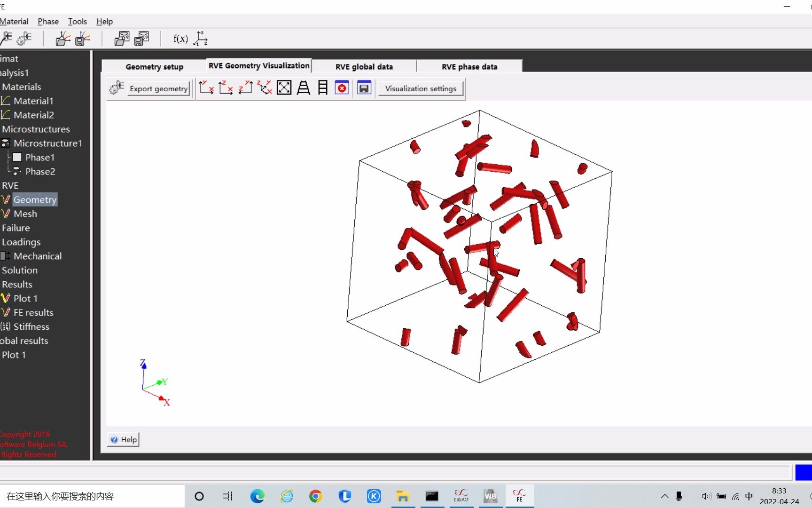Open the Tools menu
This screenshot has width=812, height=508.
pyautogui.click(x=77, y=22)
